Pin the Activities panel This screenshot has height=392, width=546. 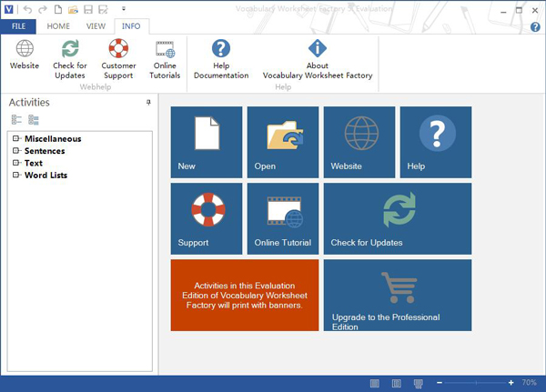pyautogui.click(x=148, y=103)
